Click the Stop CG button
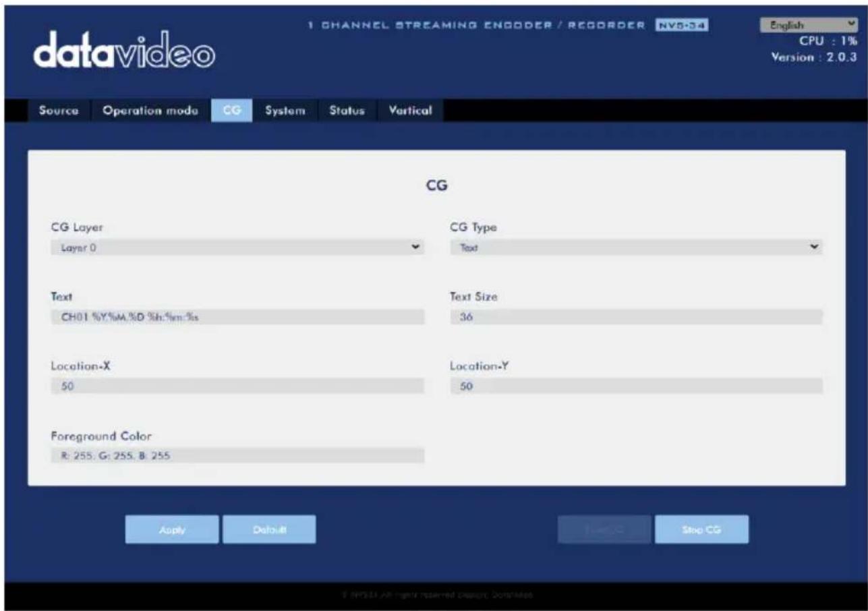 [701, 529]
